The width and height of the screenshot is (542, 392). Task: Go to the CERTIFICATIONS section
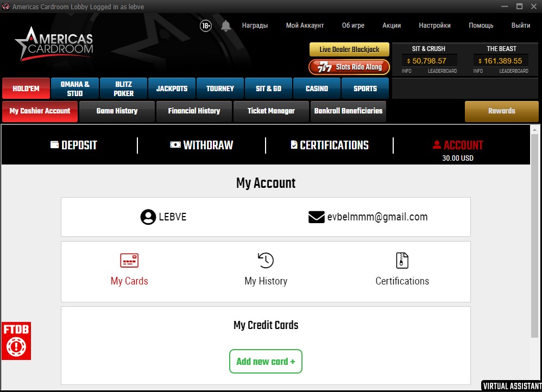click(330, 145)
